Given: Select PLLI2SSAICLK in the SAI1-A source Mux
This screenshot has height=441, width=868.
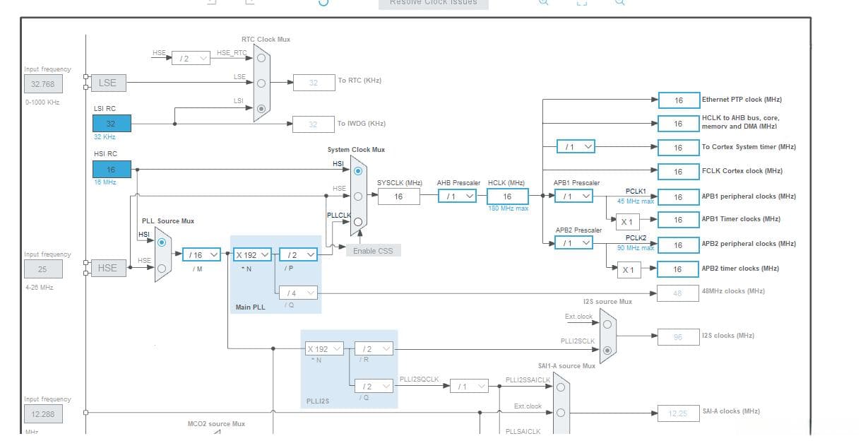Looking at the screenshot, I should tap(561, 387).
